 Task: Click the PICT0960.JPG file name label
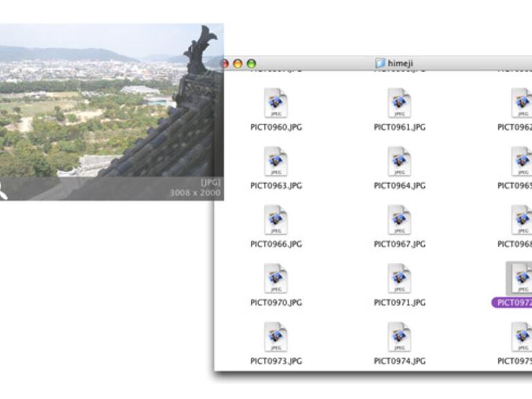[276, 128]
